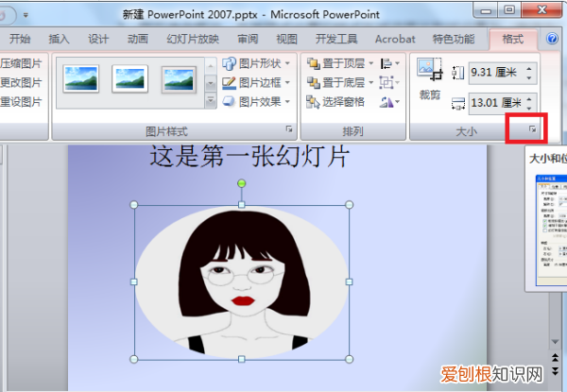This screenshot has height=392, width=567.
Task: Open the 图片样式 group dialog launcher
Action: (x=289, y=129)
